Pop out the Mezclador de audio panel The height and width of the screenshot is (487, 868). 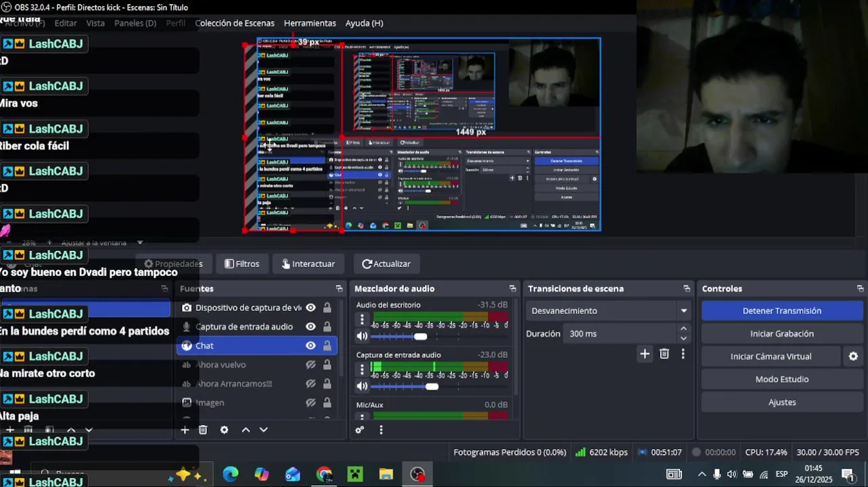pyautogui.click(x=512, y=289)
